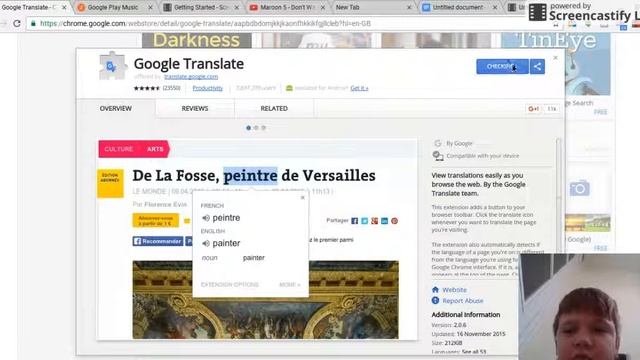Click the Arts tag in article header
Viewport: 640px width, 360px height.
coord(155,149)
